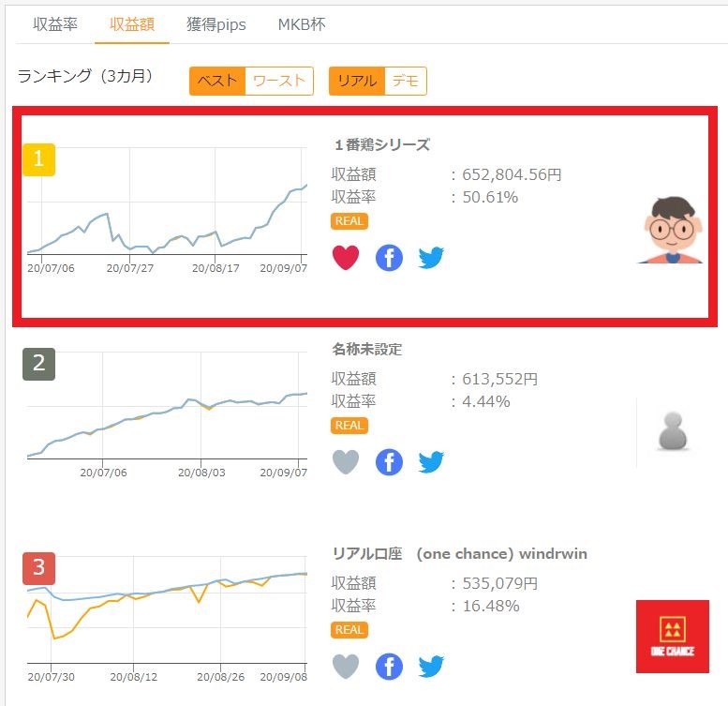Switch account type to デモ
This screenshot has height=706, width=728.
(x=406, y=81)
